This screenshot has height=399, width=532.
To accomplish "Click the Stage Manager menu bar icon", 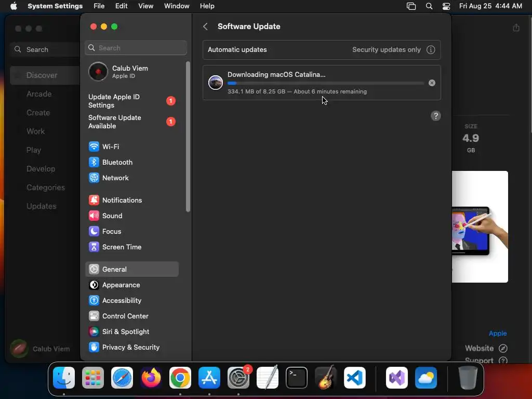I will [x=411, y=6].
